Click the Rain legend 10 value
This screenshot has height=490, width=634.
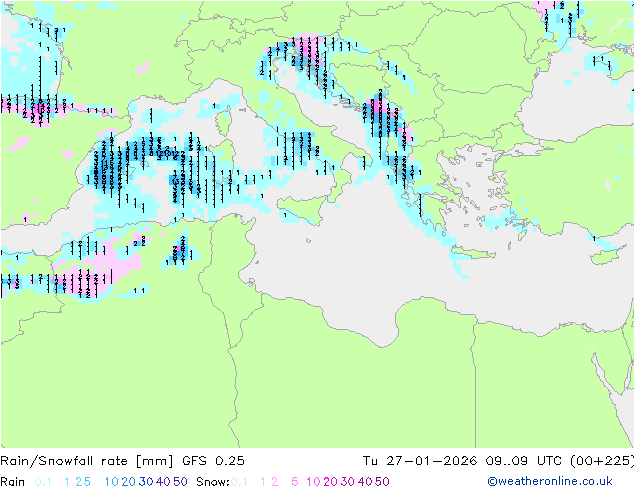(112, 482)
